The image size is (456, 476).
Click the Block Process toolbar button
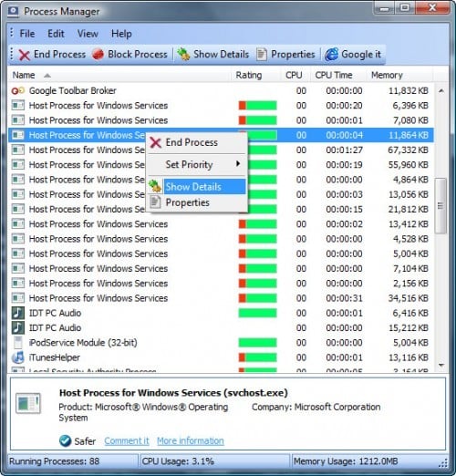coord(130,55)
